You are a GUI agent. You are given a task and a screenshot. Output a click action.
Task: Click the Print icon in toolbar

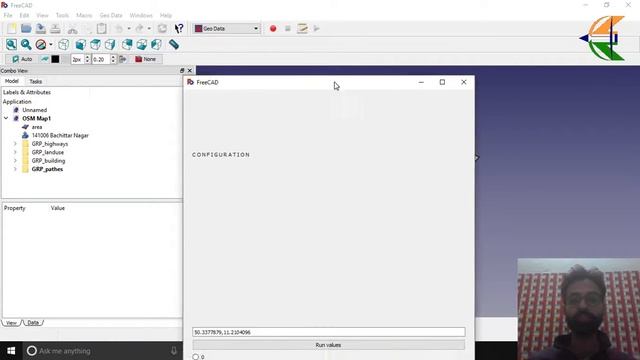point(55,28)
